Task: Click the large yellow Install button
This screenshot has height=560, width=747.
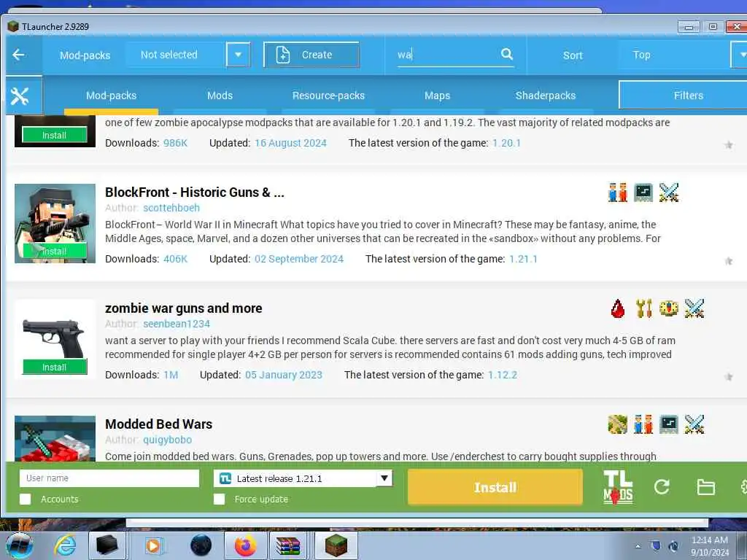Action: 495,487
